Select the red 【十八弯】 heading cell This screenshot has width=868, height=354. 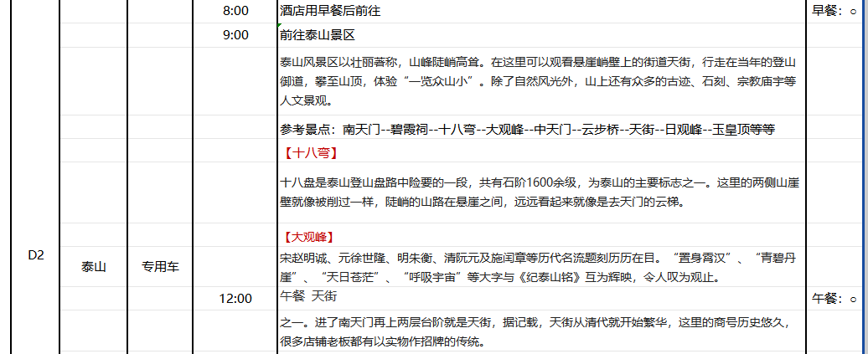coord(310,152)
